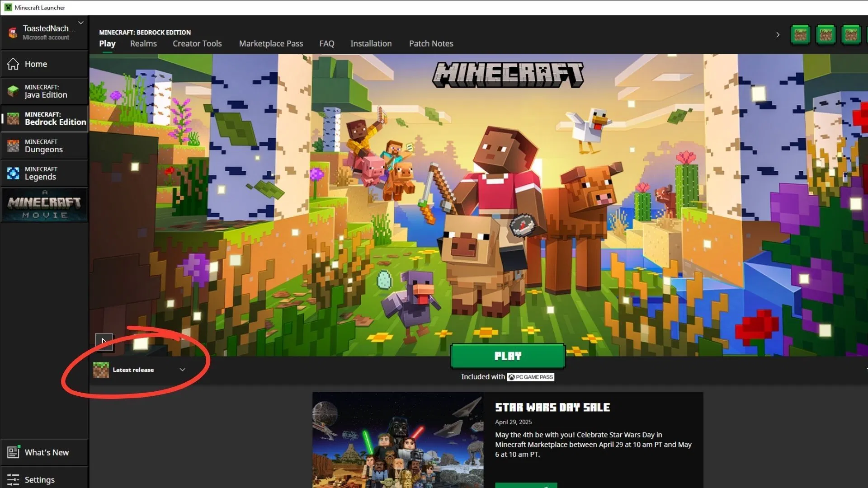Open launcher Settings sliders icon
Viewport: 868px width, 488px height.
(13, 480)
